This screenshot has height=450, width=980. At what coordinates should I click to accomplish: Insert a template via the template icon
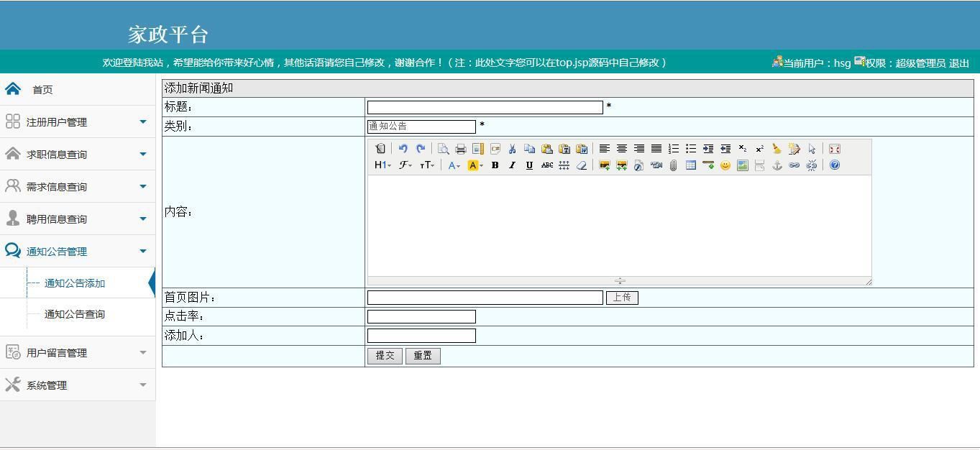pos(478,149)
